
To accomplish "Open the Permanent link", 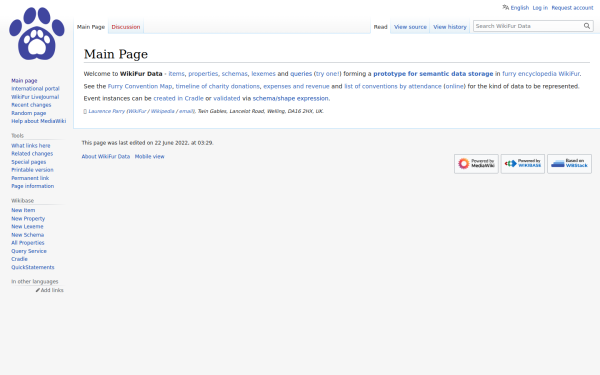I will (x=30, y=178).
